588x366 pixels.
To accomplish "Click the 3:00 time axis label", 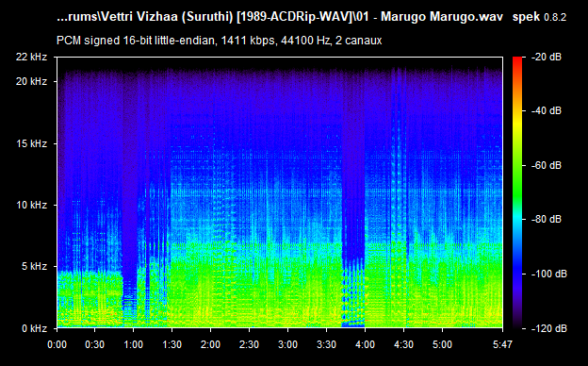I will tap(288, 344).
